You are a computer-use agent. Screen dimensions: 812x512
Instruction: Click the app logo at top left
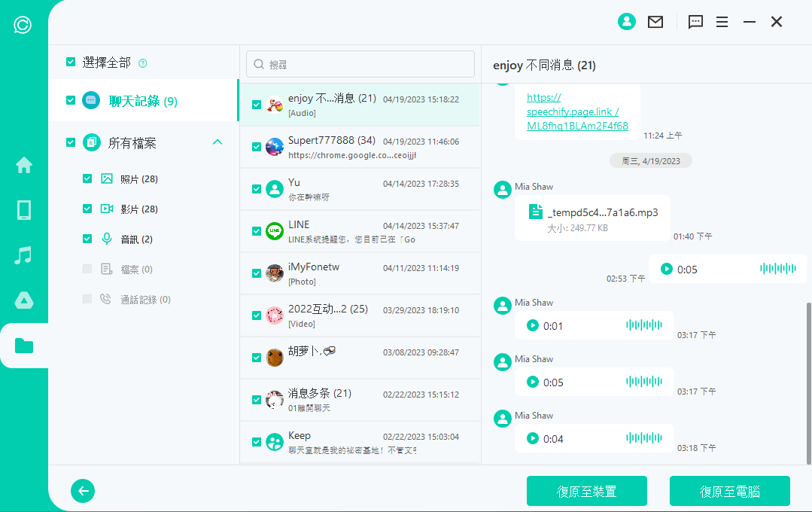click(x=22, y=25)
